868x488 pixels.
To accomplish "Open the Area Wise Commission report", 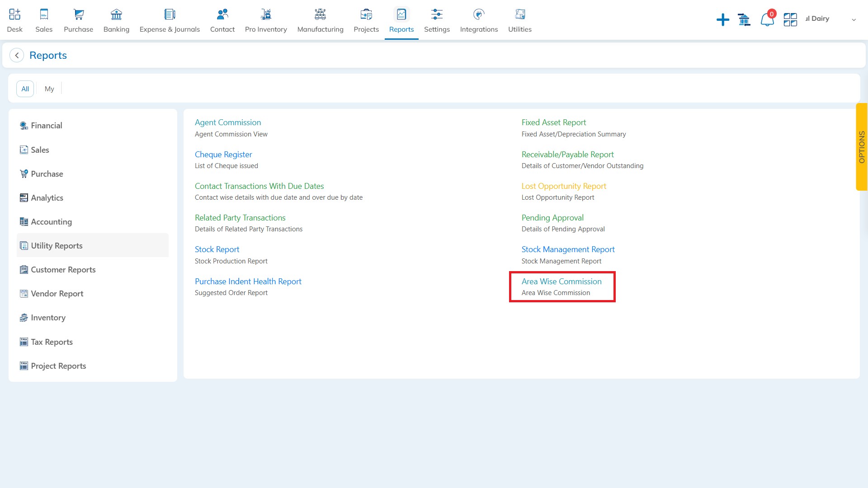I will coord(561,282).
